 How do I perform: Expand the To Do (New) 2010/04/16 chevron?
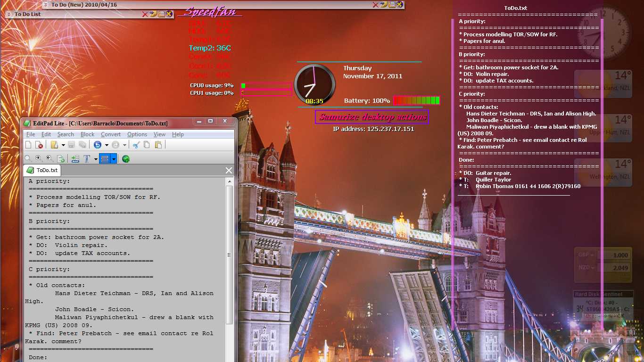click(x=46, y=5)
